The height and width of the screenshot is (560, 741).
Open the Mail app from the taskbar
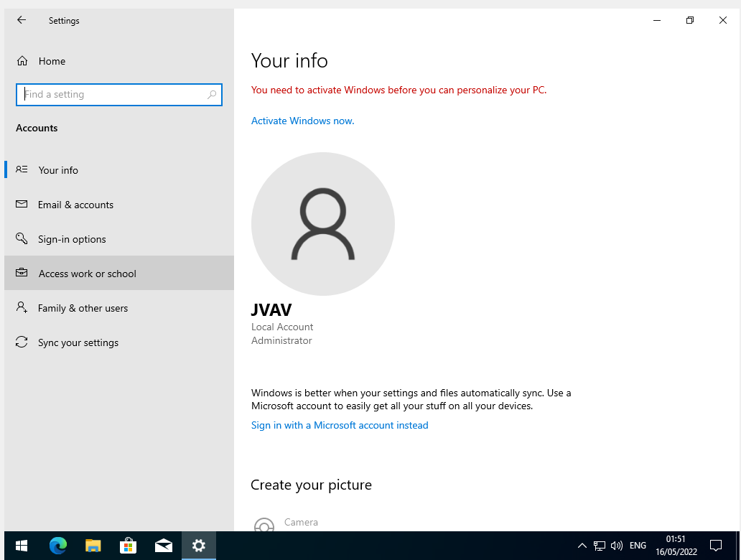point(163,546)
